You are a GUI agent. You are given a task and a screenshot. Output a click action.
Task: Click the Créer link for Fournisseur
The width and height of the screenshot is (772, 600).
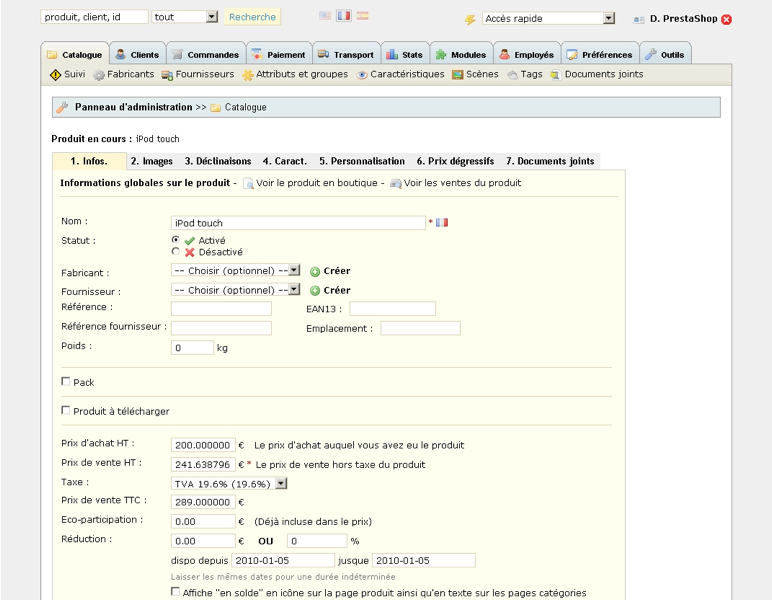[x=337, y=290]
